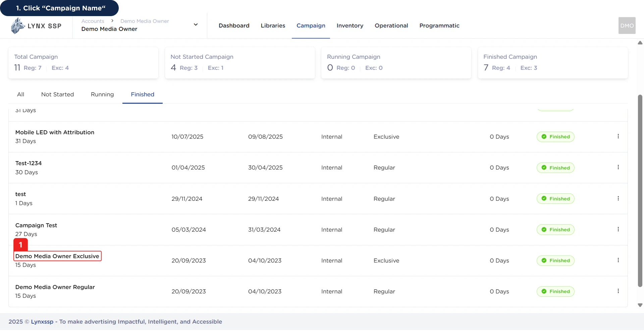This screenshot has width=644, height=331.
Task: Open the DMO profile avatar menu
Action: [627, 26]
